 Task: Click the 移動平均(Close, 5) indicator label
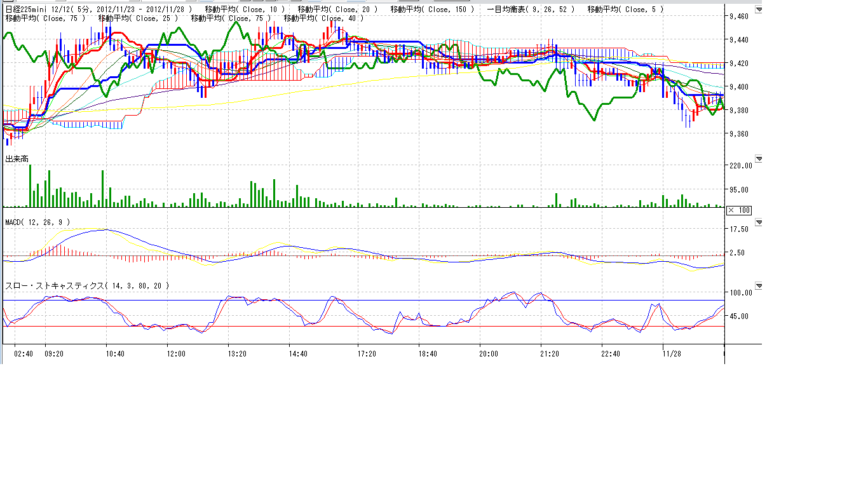[x=625, y=9]
